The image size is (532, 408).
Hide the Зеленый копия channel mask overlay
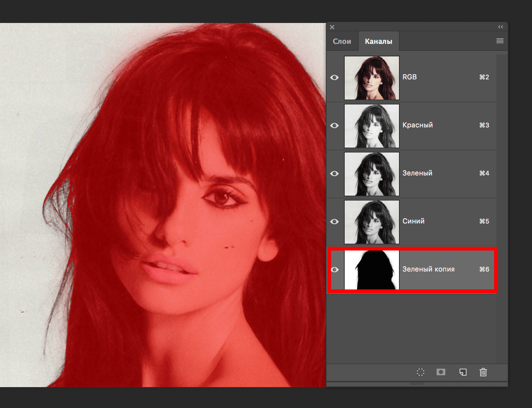(335, 269)
